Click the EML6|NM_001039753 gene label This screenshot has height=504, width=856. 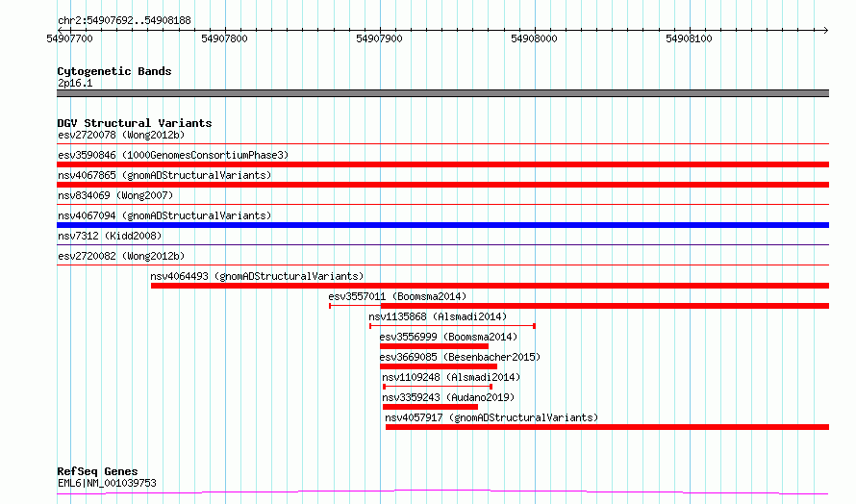[107, 483]
